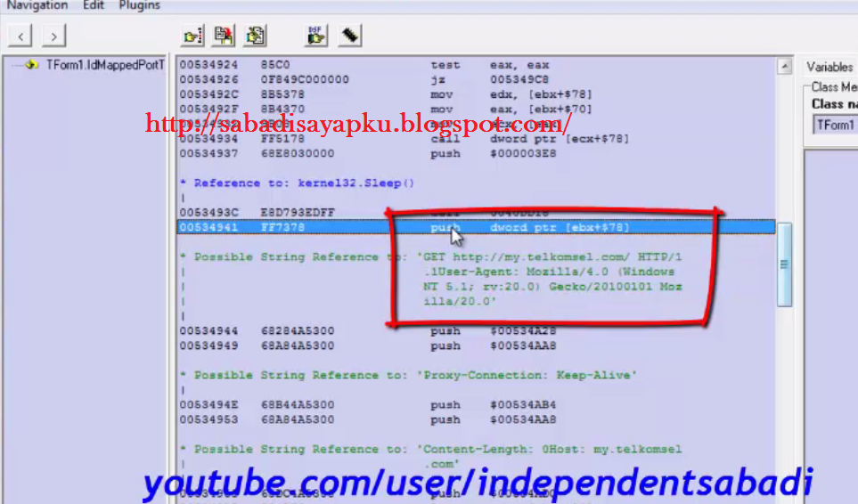This screenshot has height=504, width=858.
Task: Click the toolbar icon with document and red arrow
Action: tap(224, 36)
